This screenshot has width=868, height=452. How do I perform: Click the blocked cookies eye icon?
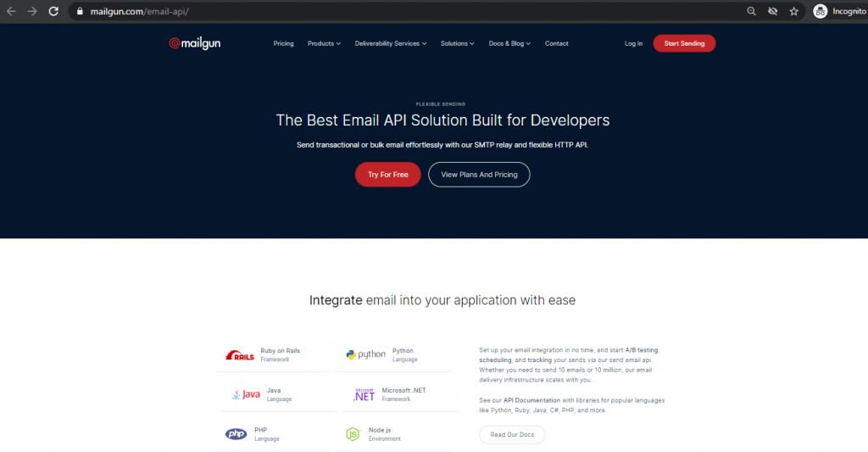tap(773, 11)
